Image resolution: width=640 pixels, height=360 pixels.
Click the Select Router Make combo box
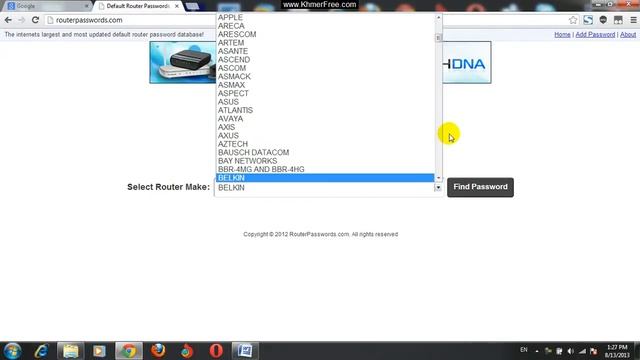tap(329, 188)
